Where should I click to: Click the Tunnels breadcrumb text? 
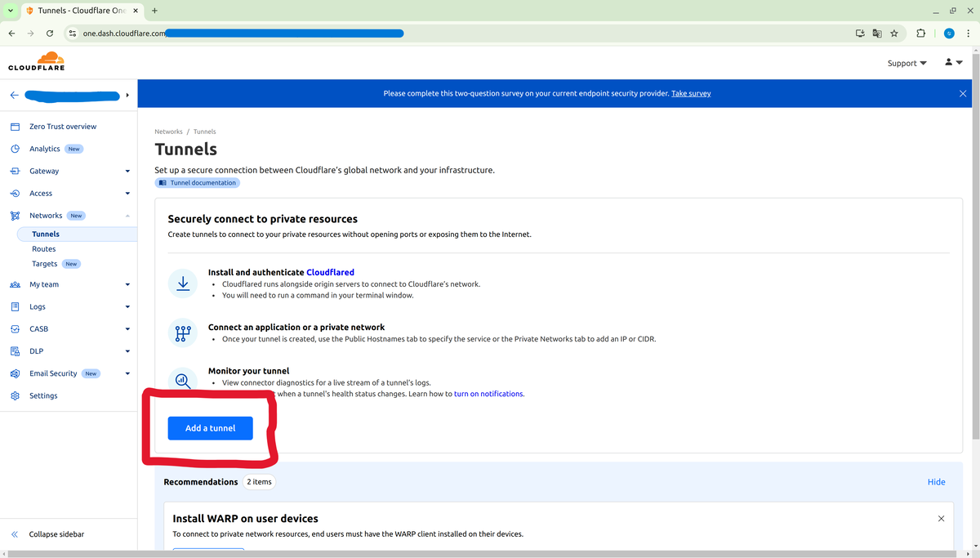[205, 132]
